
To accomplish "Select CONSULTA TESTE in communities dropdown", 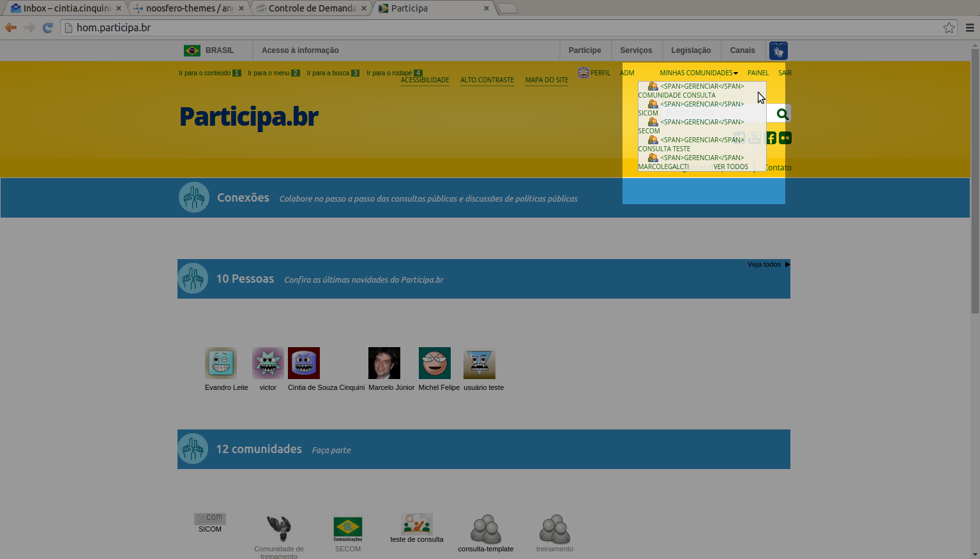I will click(664, 149).
